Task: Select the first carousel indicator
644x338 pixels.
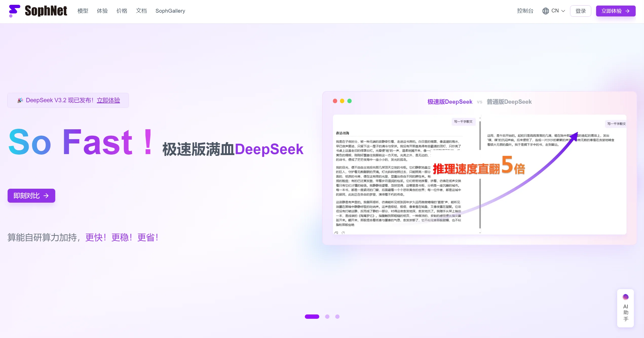Action: [x=312, y=316]
